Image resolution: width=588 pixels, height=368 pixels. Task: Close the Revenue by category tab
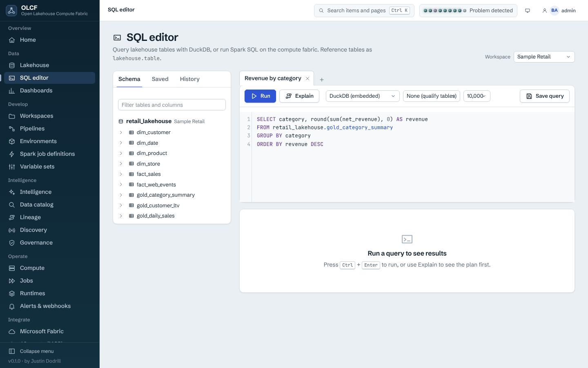pyautogui.click(x=307, y=79)
